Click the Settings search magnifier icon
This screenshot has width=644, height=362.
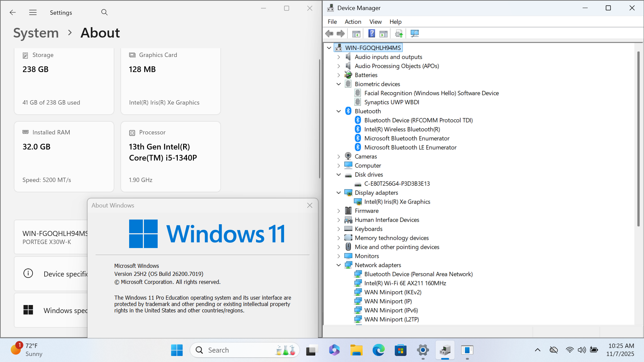(x=104, y=12)
